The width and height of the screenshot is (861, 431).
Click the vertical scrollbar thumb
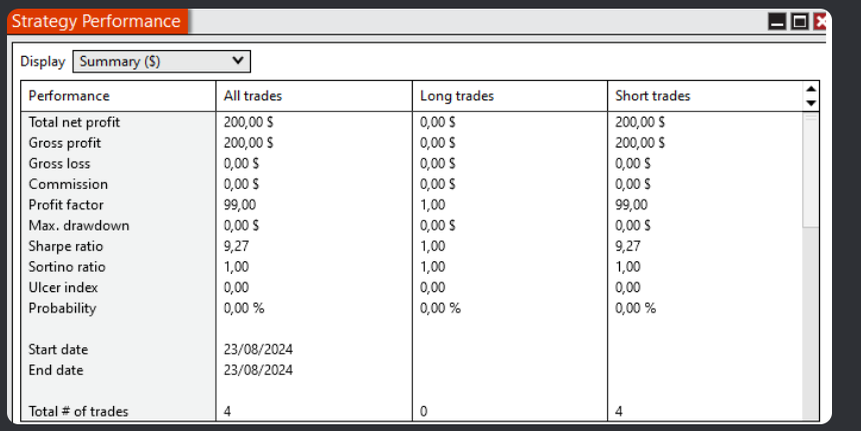[811, 170]
